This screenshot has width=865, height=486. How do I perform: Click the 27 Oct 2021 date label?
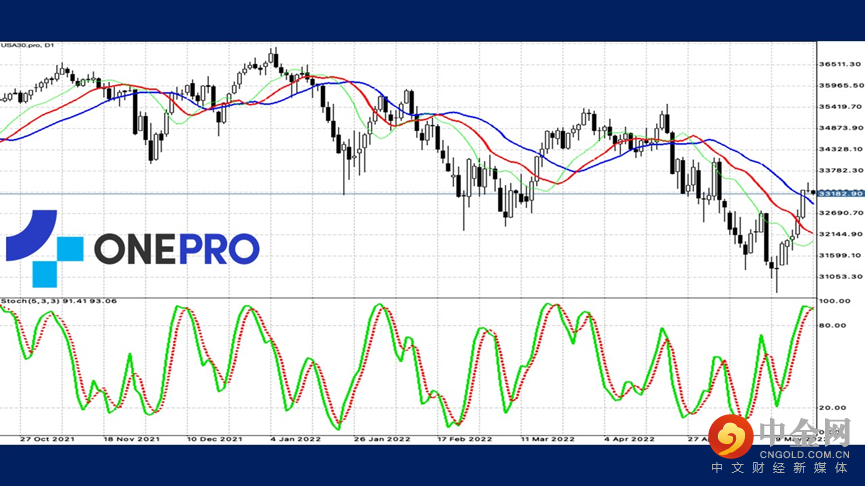pyautogui.click(x=47, y=439)
